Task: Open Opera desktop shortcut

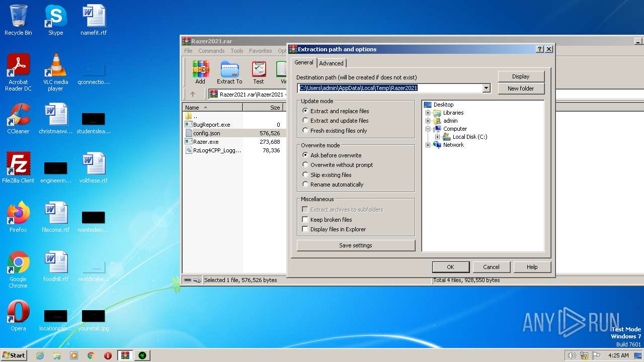Action: (x=18, y=316)
